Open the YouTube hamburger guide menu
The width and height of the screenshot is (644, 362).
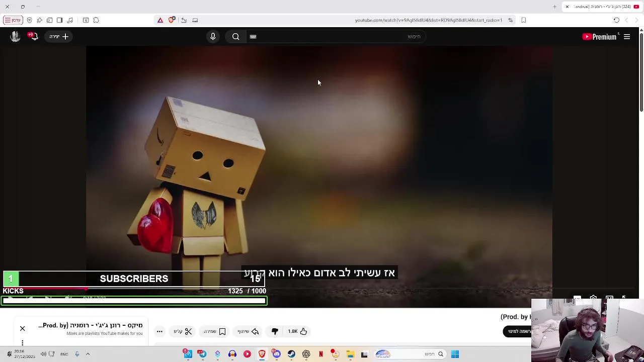[x=627, y=37]
